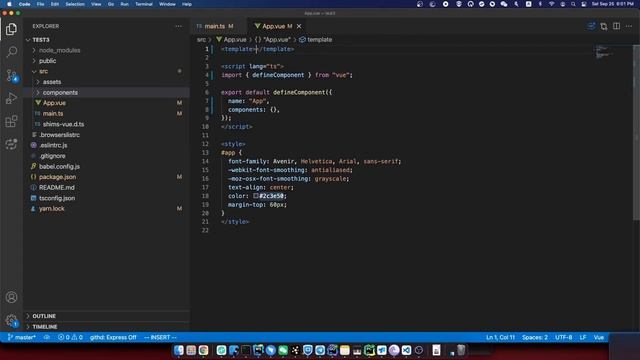Open the Manage gear icon
The image size is (640, 360).
click(11, 320)
